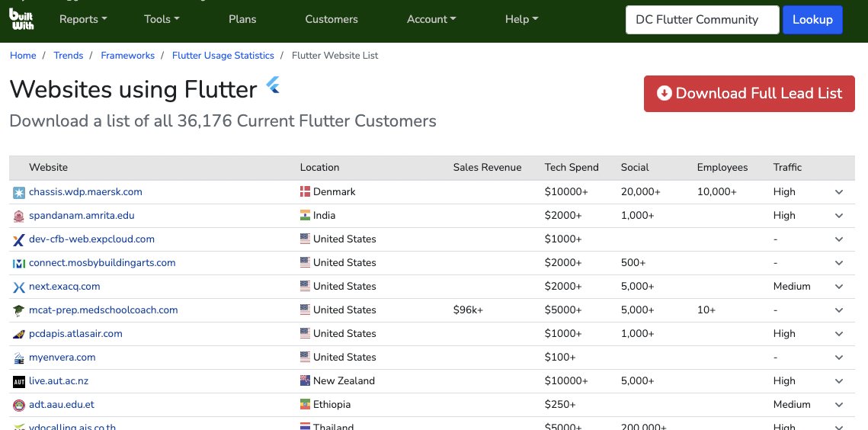
Task: Click the New Zealand flag icon
Action: (305, 380)
